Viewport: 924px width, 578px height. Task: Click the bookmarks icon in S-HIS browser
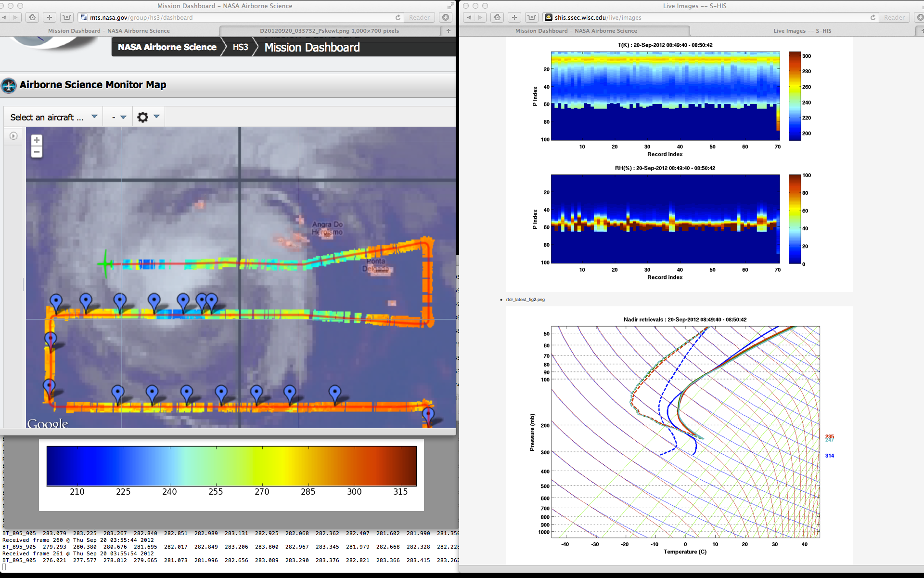coord(532,17)
